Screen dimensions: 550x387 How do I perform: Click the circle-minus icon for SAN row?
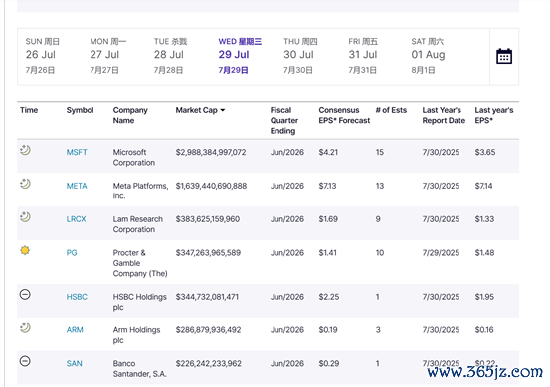point(25,361)
